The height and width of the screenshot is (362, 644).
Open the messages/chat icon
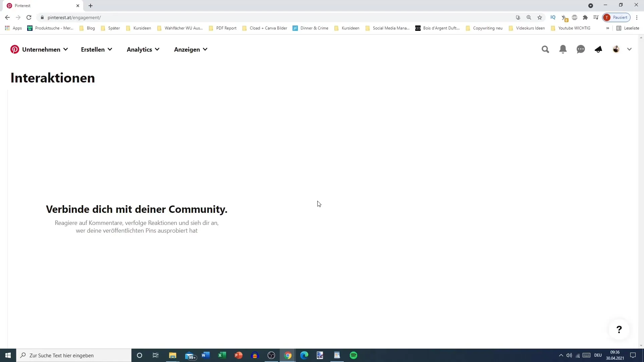(581, 49)
